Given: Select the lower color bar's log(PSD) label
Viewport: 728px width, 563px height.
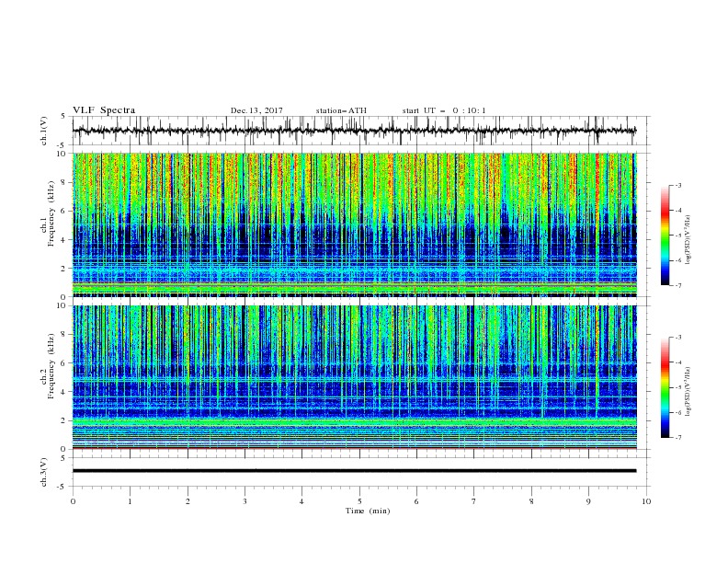Looking at the screenshot, I should tap(688, 391).
